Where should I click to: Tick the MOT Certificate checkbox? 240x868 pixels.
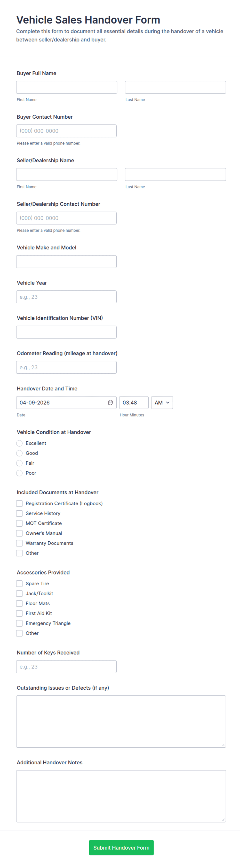pyautogui.click(x=20, y=523)
